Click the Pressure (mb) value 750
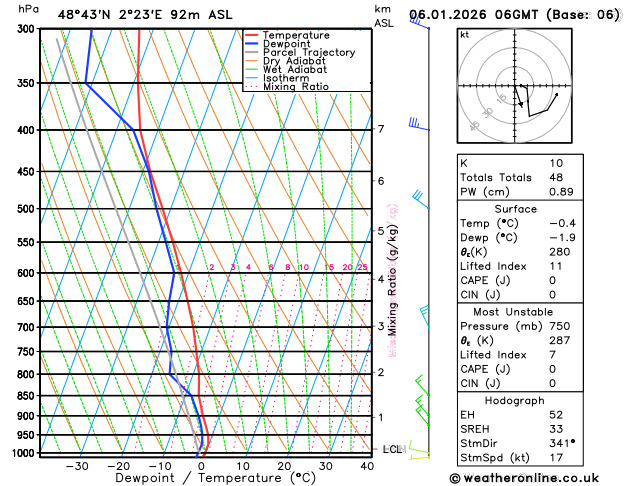The width and height of the screenshot is (629, 486). coord(560,326)
